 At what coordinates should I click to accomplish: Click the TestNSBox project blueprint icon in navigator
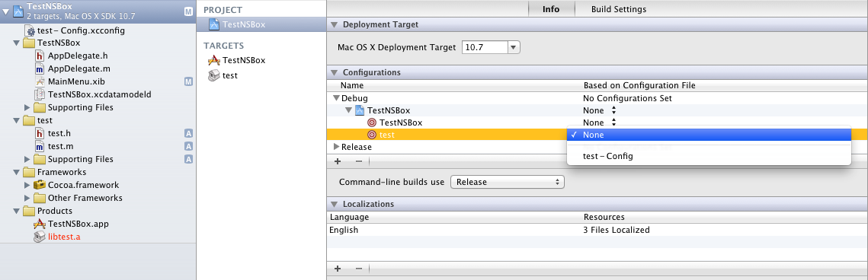18,11
